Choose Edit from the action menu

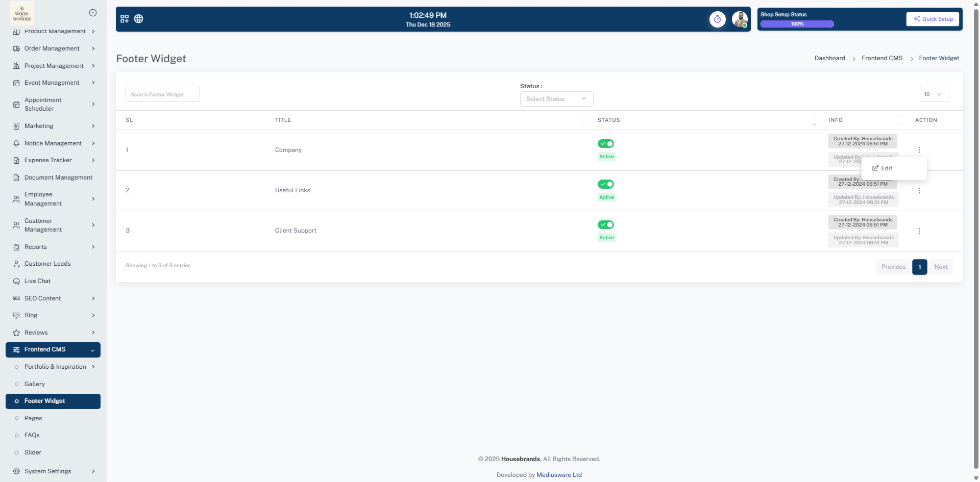[x=883, y=168]
